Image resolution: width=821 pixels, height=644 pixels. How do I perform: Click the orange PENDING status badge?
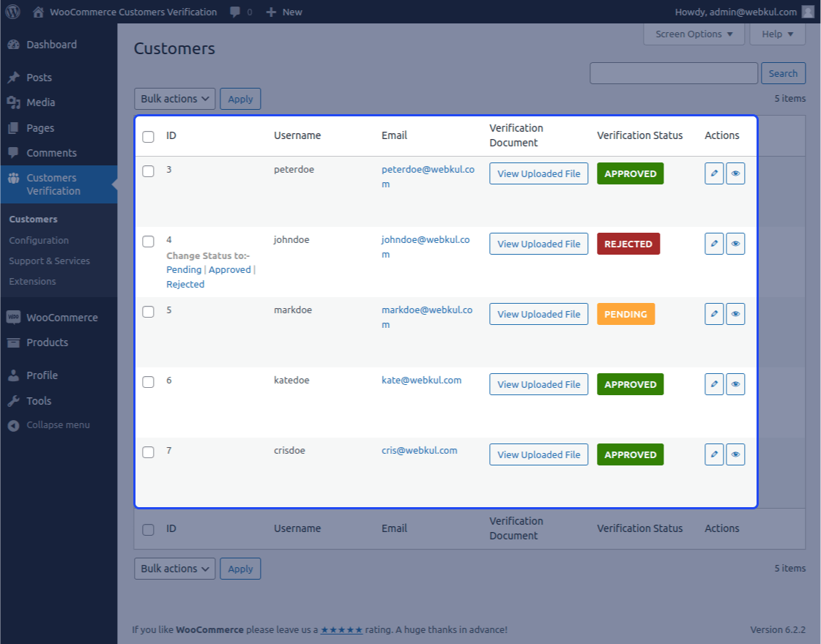625,314
